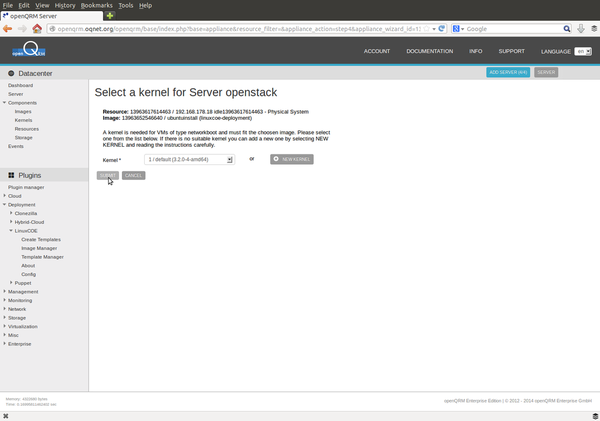
Task: Open the Info link
Action: coord(476,51)
